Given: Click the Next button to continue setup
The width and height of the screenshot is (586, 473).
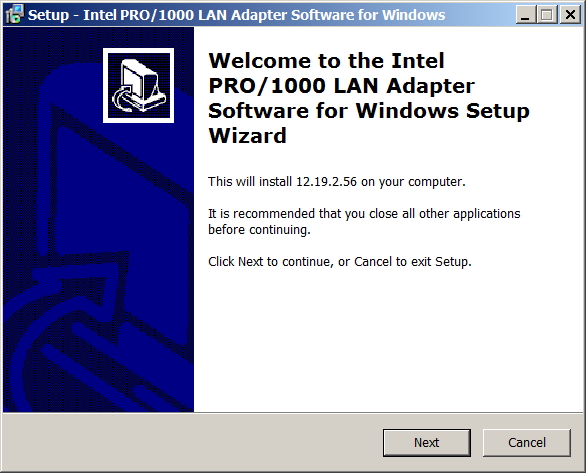Looking at the screenshot, I should pos(426,442).
